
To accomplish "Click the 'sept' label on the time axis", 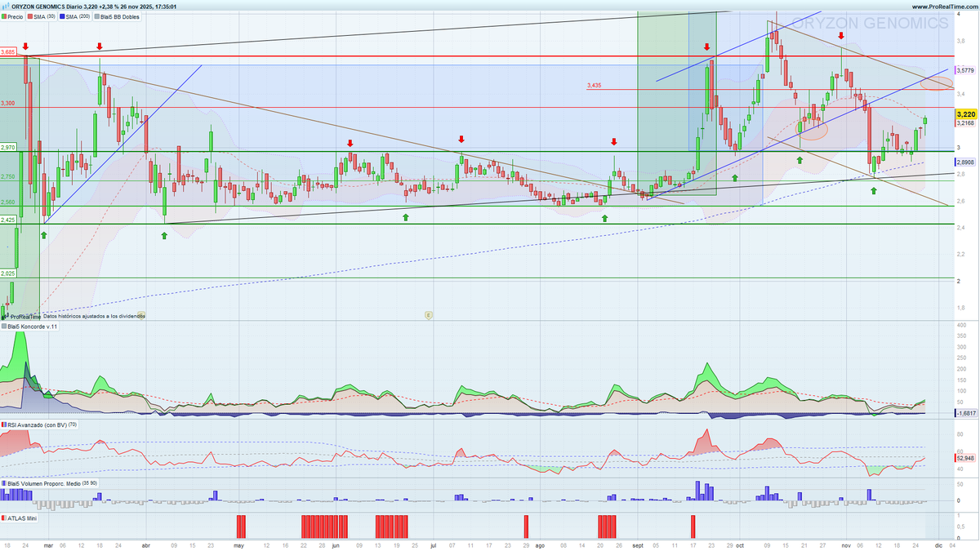I will point(637,544).
